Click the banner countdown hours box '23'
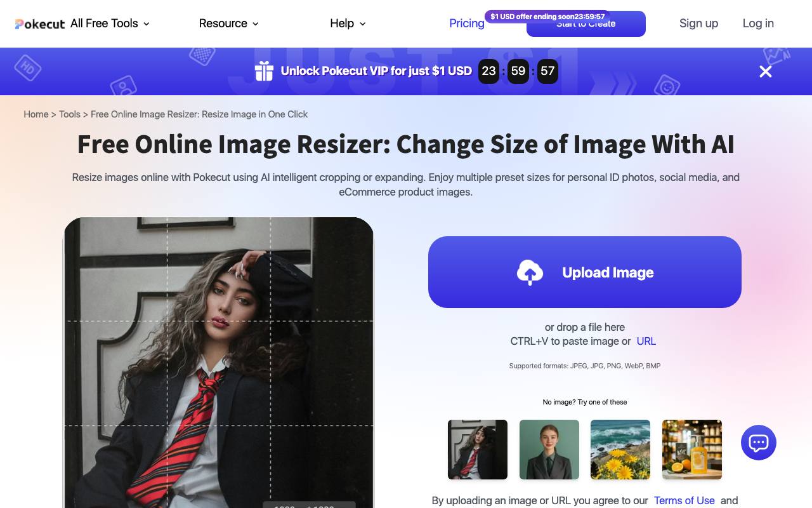 488,71
